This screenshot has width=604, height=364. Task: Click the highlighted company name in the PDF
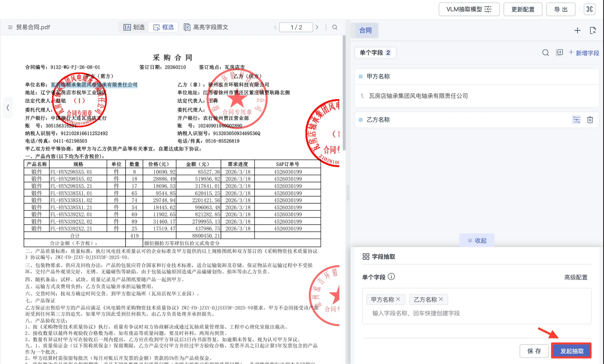94,85
